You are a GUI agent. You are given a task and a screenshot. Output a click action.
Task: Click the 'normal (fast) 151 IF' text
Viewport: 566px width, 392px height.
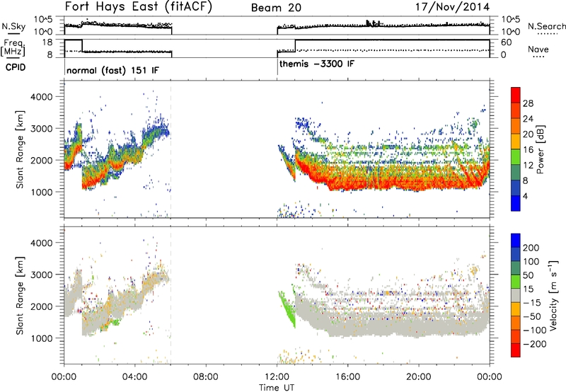coord(112,70)
